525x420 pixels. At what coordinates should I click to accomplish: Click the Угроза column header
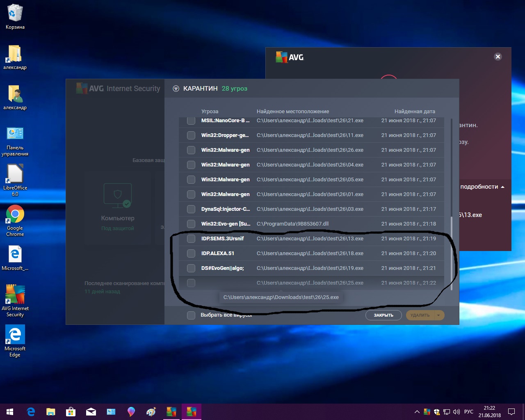[x=210, y=111]
